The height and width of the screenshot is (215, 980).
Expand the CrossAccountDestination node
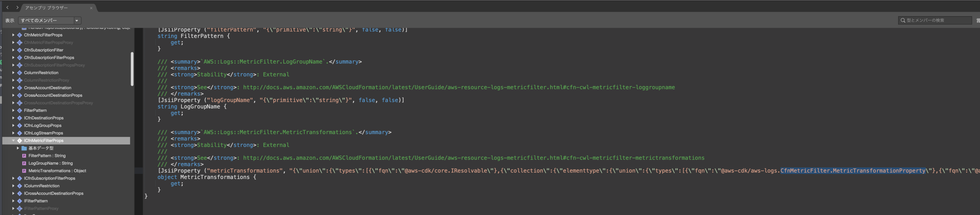tap(13, 88)
